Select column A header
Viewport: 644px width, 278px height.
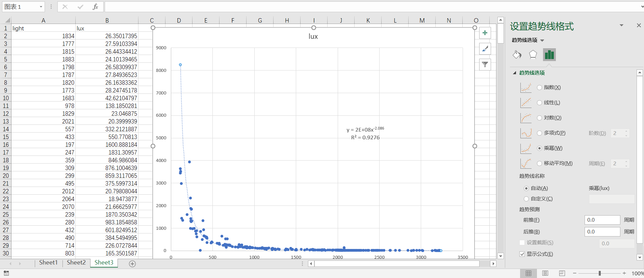click(x=43, y=20)
